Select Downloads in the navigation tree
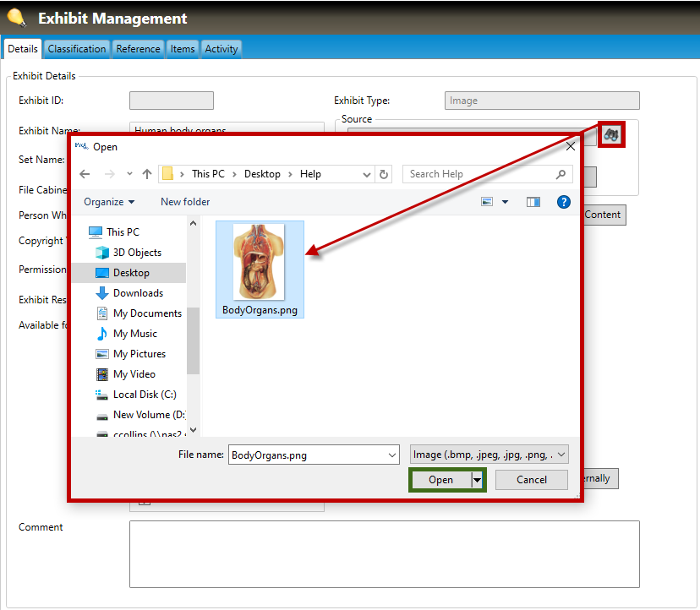The image size is (700, 610). [x=138, y=293]
